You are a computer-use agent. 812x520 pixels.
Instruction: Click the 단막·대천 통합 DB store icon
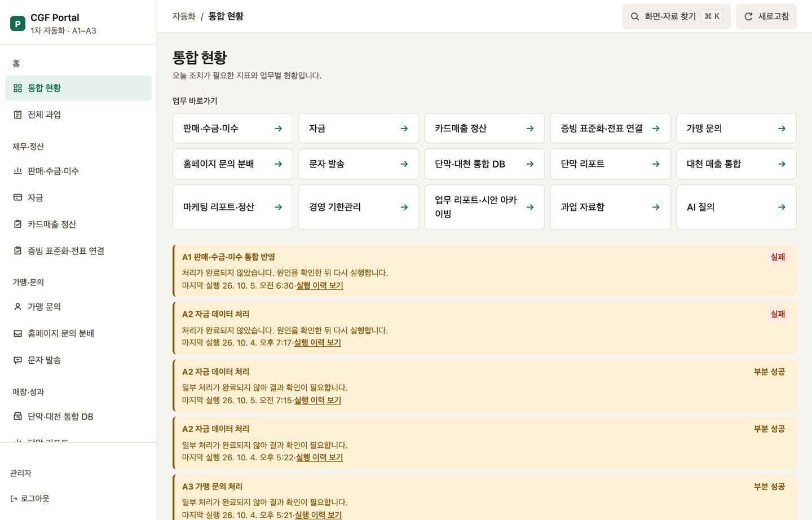coord(17,416)
